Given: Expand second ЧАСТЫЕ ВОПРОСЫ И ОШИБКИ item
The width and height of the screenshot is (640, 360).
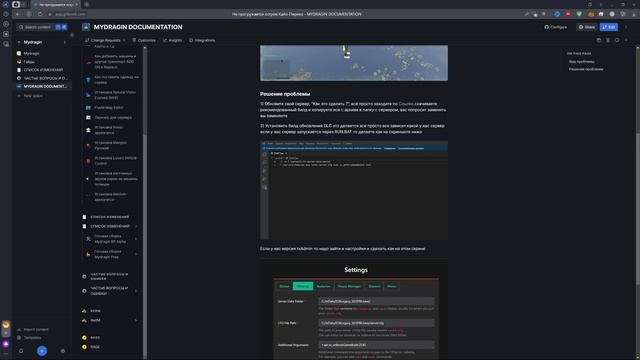Looking at the screenshot, I should [136, 291].
